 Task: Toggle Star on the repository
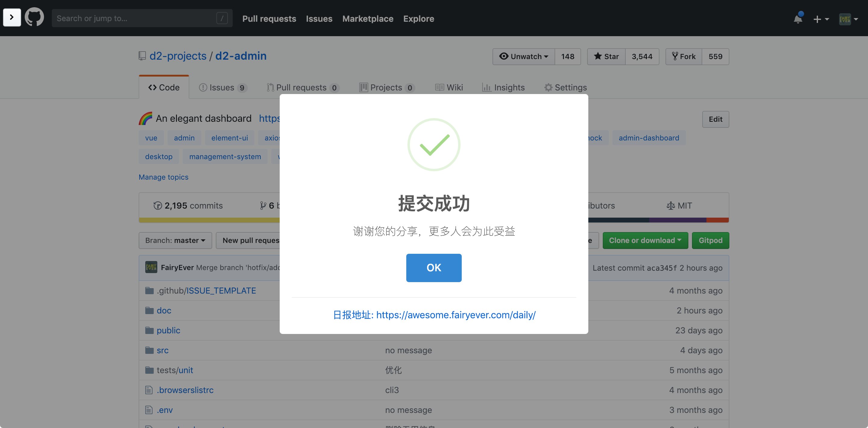coord(606,57)
